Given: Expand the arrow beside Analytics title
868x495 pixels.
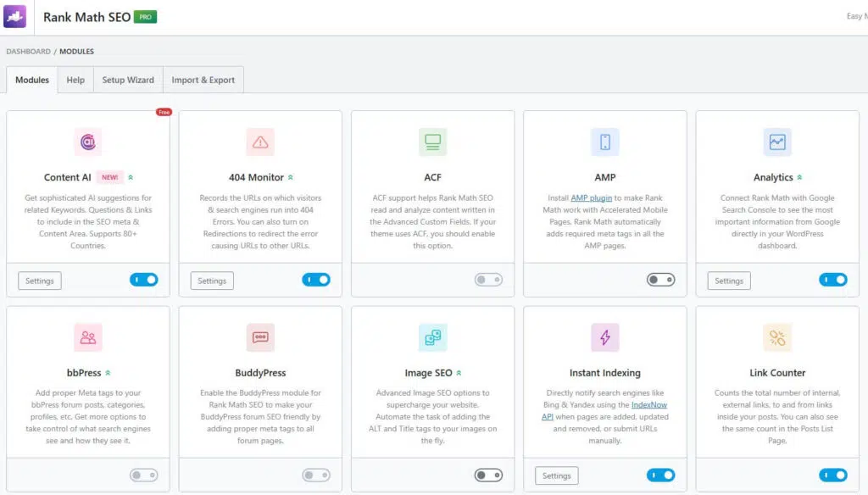Looking at the screenshot, I should pyautogui.click(x=799, y=178).
